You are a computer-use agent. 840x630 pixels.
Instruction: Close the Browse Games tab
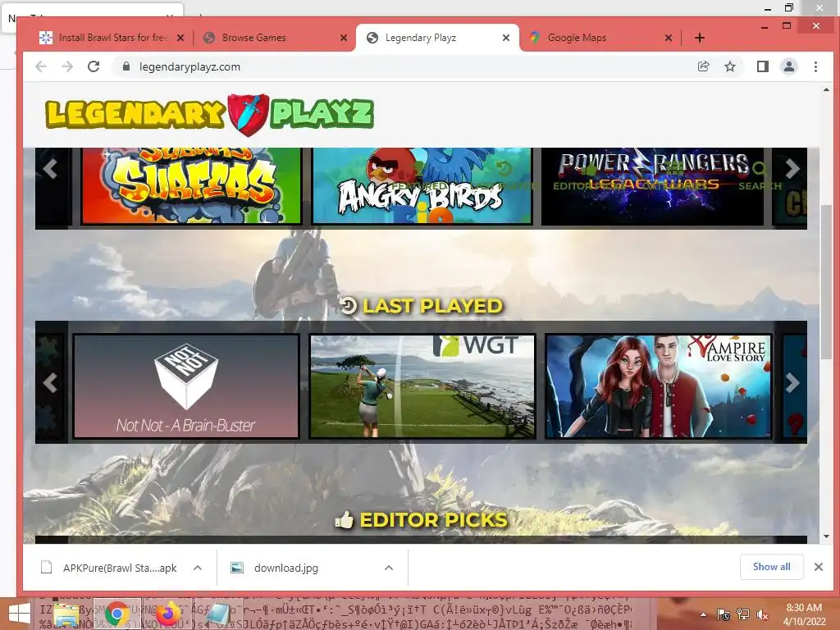tap(344, 38)
